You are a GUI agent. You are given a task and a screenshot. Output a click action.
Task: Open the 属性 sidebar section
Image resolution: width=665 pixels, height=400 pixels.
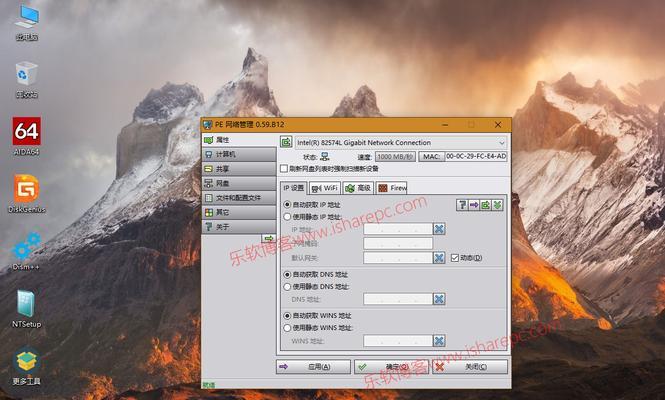coord(239,140)
